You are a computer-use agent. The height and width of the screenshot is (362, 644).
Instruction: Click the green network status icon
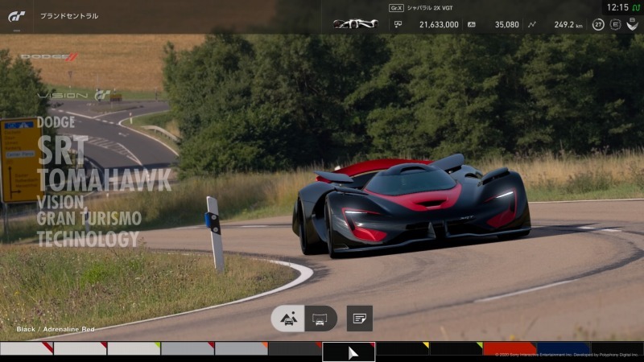[x=636, y=7]
